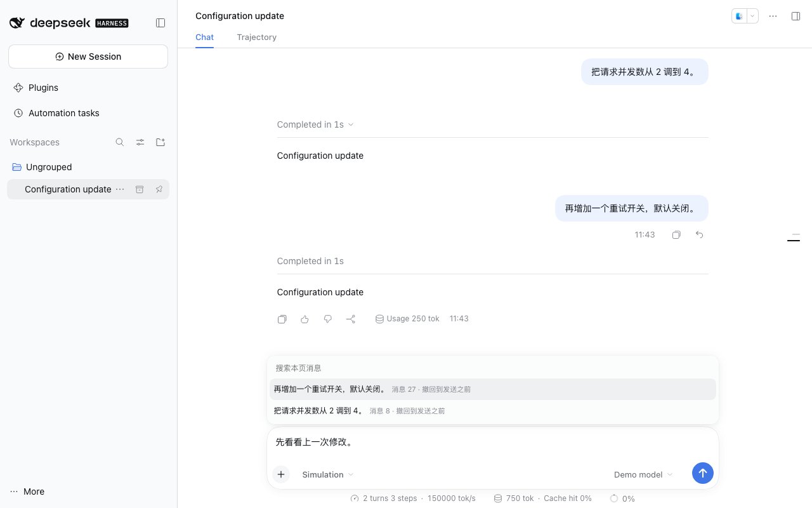Click the Usage 250 tok label
Screen dimensions: 812x508
407,319
